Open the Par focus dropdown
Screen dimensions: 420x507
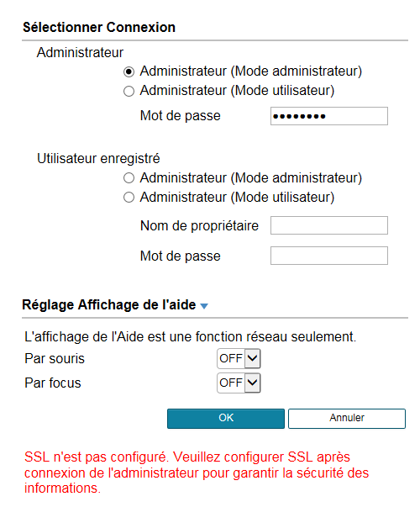[x=239, y=383]
